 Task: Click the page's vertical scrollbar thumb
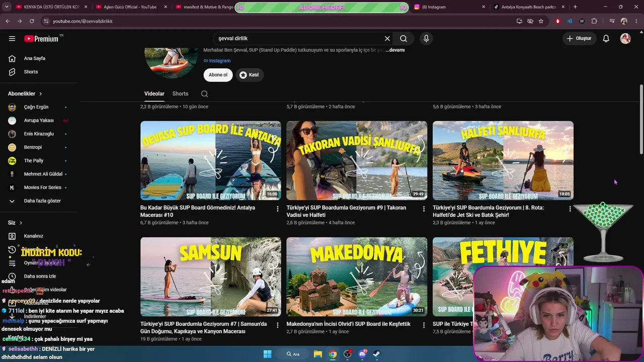641,119
